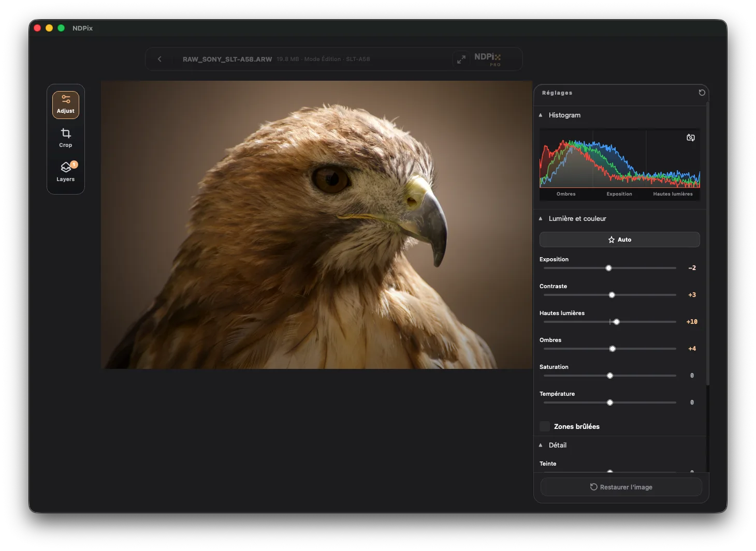Enable the Zones brûlées checkbox
This screenshot has height=551, width=756.
pyautogui.click(x=545, y=426)
